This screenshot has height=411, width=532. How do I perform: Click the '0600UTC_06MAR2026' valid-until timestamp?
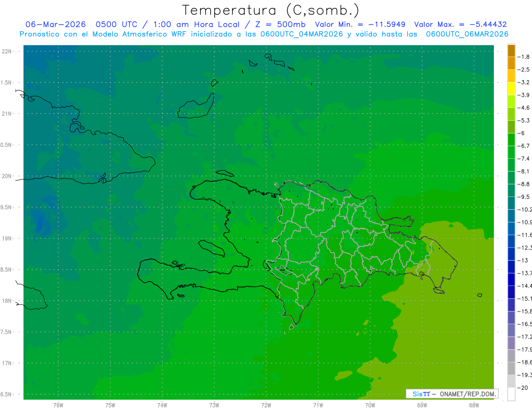(x=467, y=34)
